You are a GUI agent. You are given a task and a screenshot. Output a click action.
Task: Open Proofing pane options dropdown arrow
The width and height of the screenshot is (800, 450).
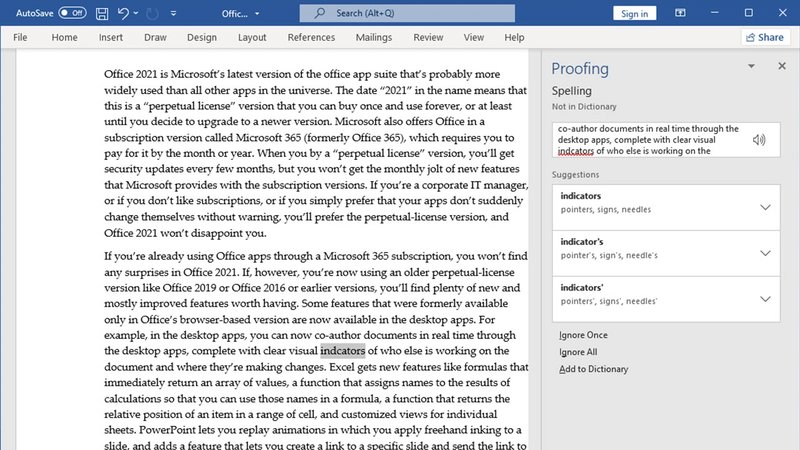751,66
